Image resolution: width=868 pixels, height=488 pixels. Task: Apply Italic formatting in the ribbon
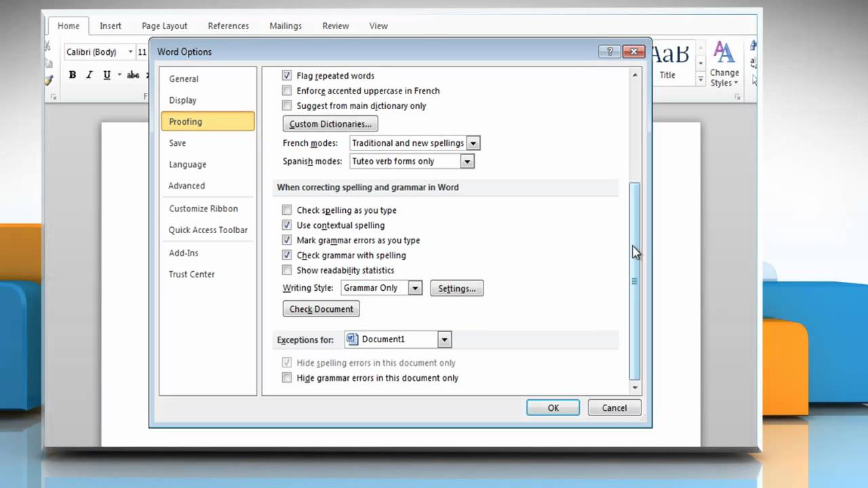click(89, 75)
